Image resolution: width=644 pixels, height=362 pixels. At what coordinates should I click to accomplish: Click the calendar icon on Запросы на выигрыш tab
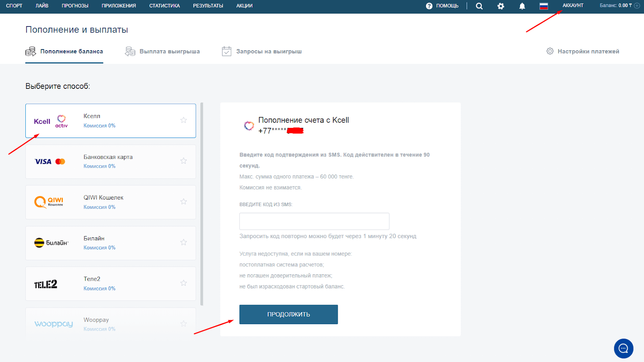click(227, 51)
